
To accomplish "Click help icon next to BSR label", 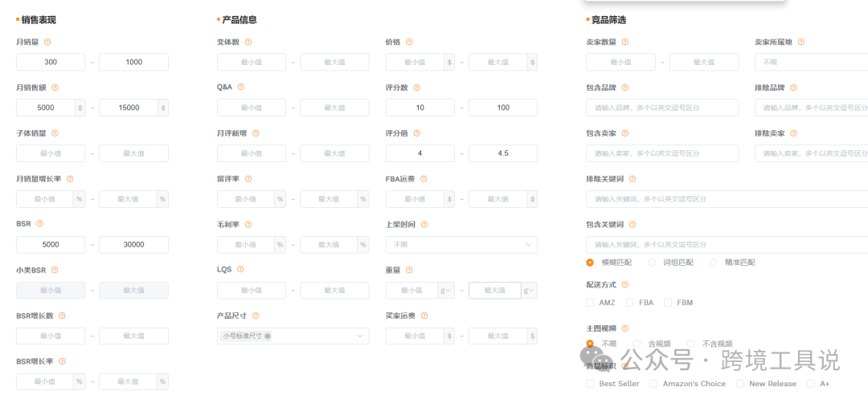I will (39, 223).
